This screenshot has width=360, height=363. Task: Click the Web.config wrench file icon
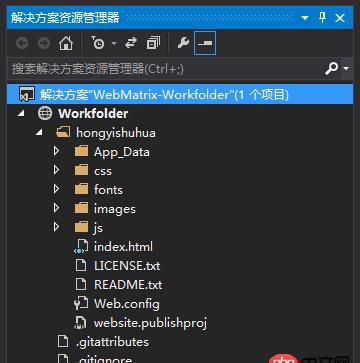tap(81, 304)
